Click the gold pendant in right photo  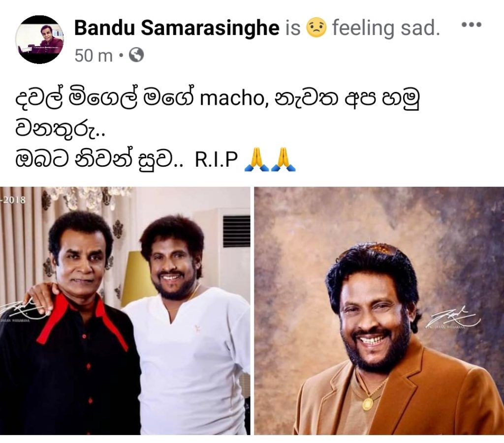coord(368,404)
